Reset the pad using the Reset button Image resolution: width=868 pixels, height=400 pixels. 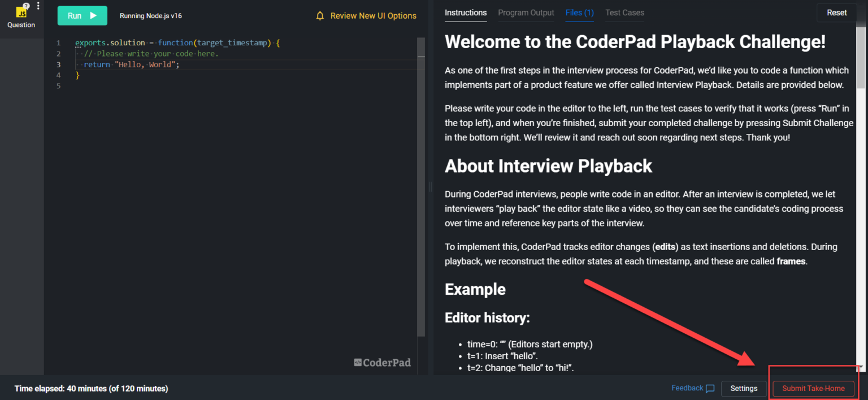tap(836, 12)
